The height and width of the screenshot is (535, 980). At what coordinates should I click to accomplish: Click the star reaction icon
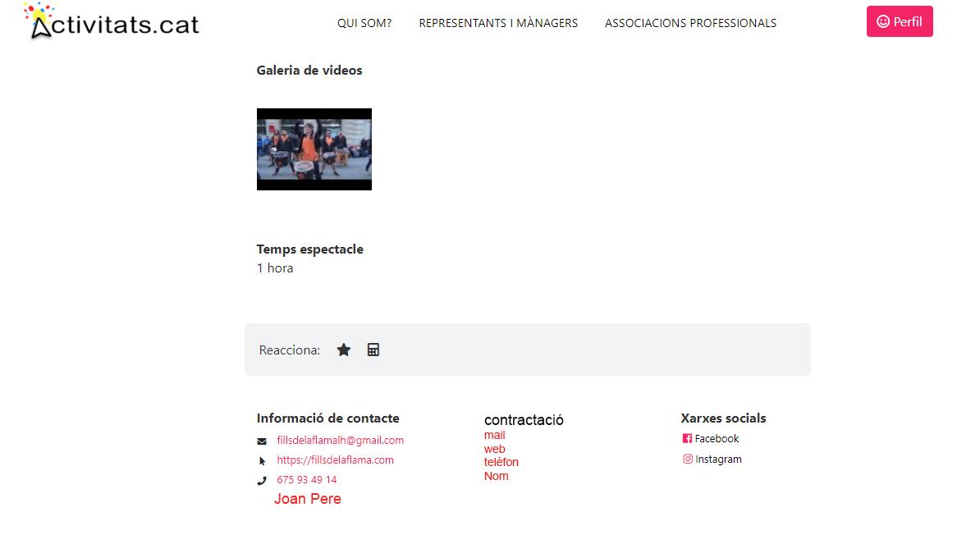point(344,350)
